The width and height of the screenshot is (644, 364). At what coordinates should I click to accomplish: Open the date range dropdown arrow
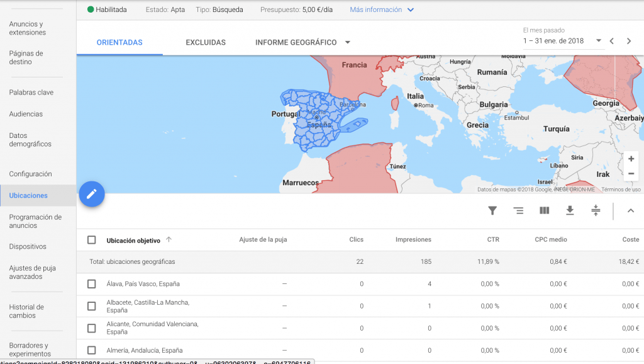click(x=599, y=40)
